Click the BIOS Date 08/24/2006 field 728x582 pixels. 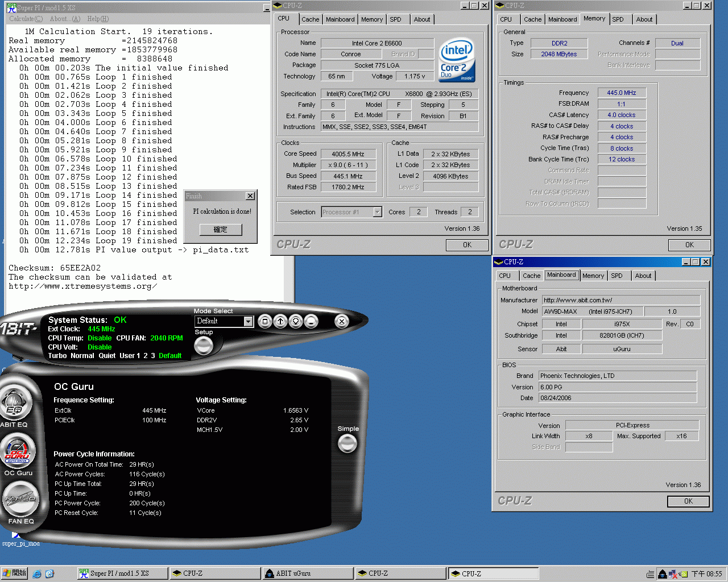point(618,398)
